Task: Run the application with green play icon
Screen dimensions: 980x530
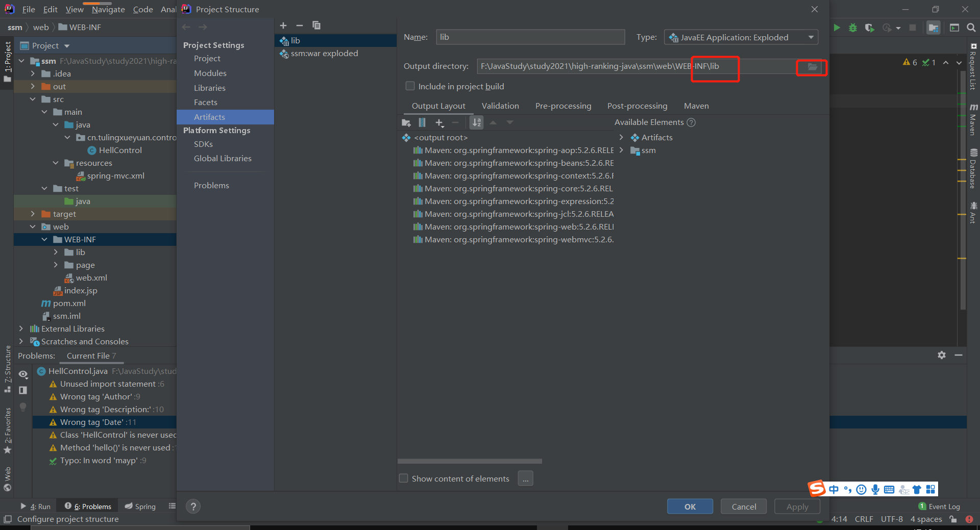Action: coord(837,28)
